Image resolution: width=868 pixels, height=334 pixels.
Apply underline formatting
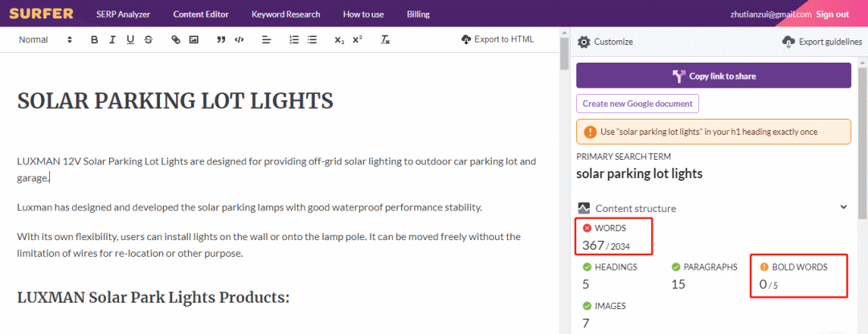(130, 40)
